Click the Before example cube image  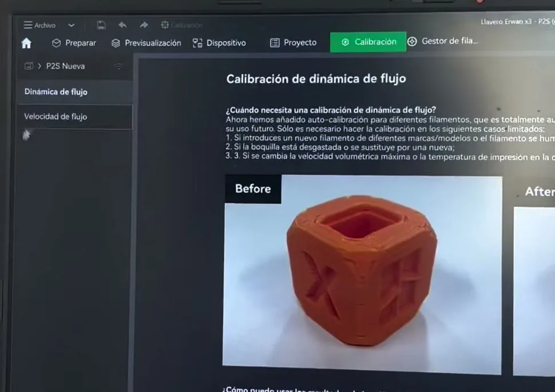363,275
